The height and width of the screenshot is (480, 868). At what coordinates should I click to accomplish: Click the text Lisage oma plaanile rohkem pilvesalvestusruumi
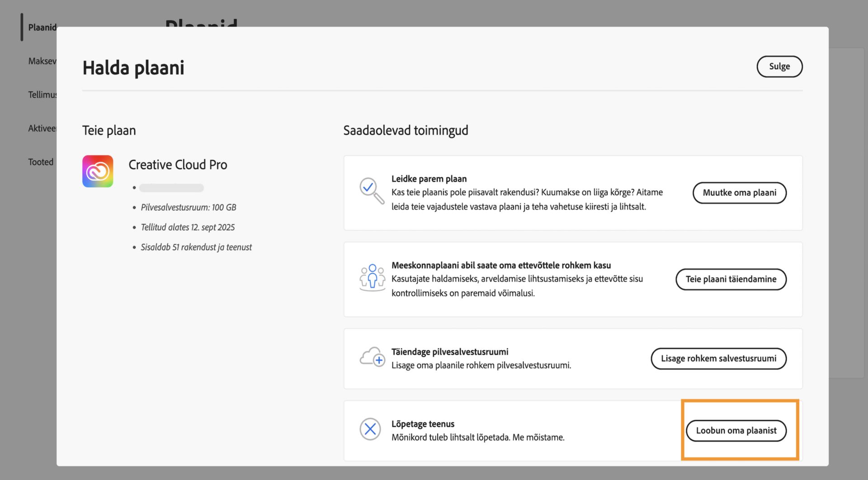pos(481,365)
